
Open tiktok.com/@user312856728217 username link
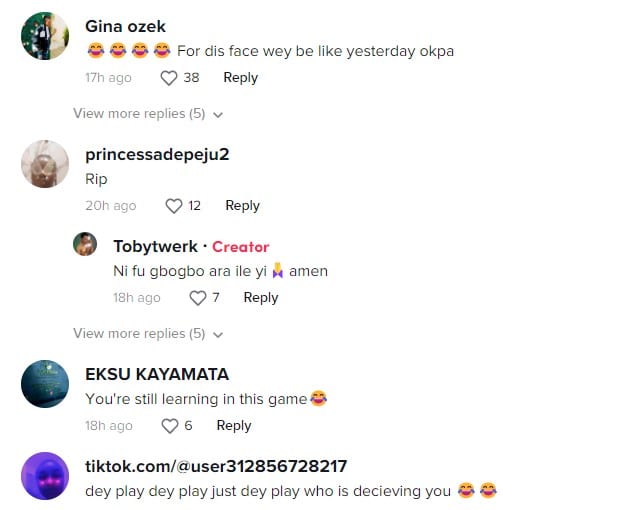tap(216, 466)
